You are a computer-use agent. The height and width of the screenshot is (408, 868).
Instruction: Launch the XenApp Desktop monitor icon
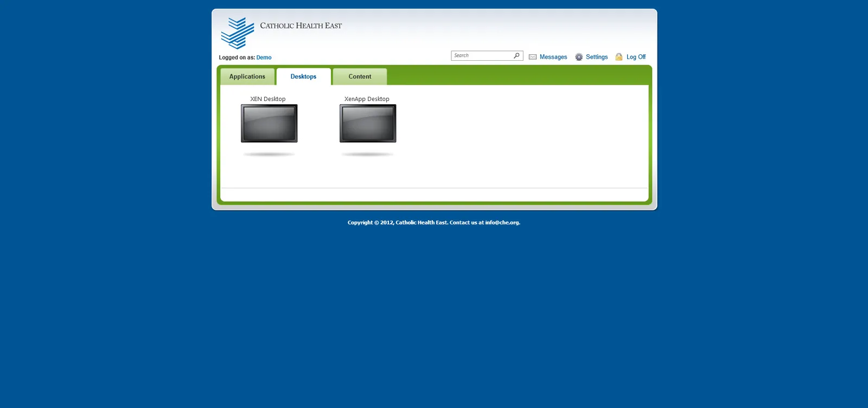click(x=368, y=124)
